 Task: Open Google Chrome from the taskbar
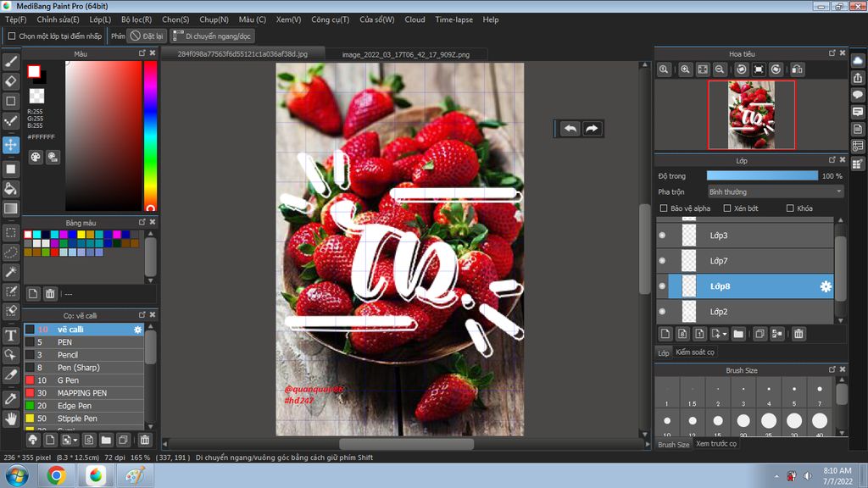click(x=56, y=475)
